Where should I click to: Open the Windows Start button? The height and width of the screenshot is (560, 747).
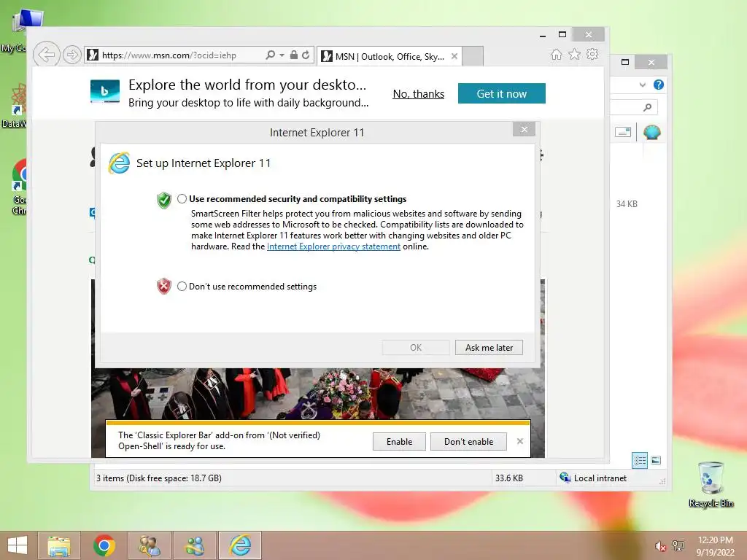[x=18, y=545]
